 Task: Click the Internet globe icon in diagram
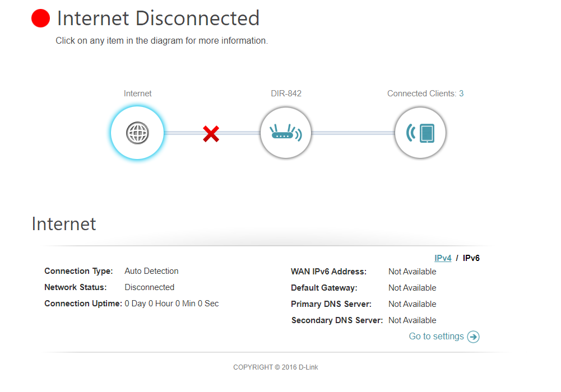pyautogui.click(x=137, y=133)
